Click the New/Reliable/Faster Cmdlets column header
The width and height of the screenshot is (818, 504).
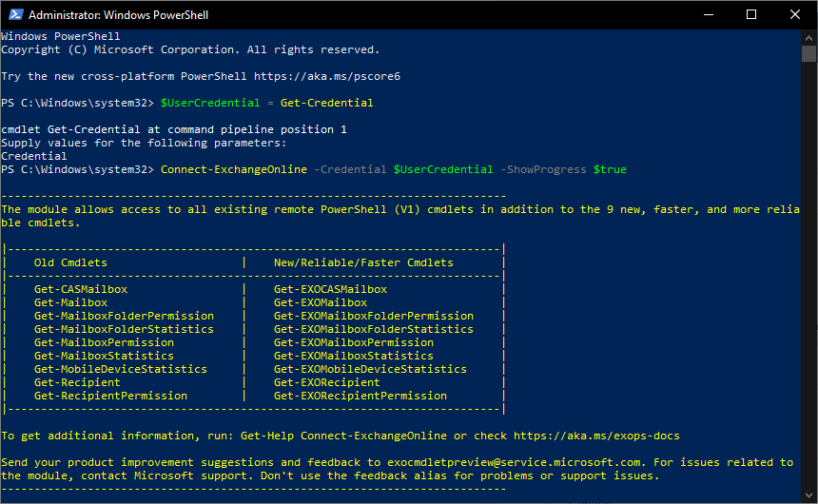(363, 262)
